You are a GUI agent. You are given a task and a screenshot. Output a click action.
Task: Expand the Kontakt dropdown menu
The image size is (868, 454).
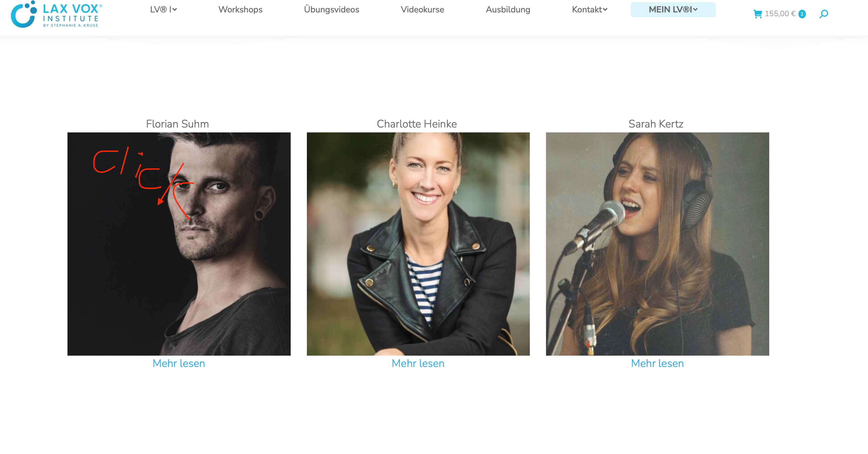click(589, 9)
